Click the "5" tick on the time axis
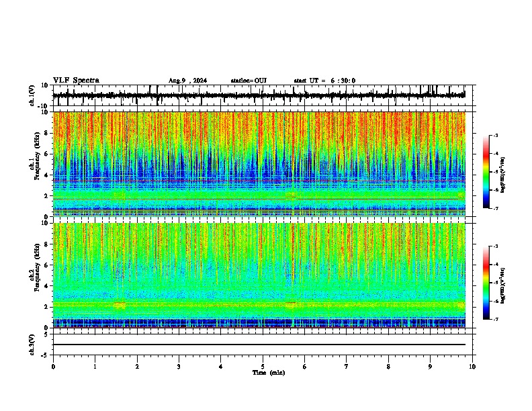 tap(263, 367)
